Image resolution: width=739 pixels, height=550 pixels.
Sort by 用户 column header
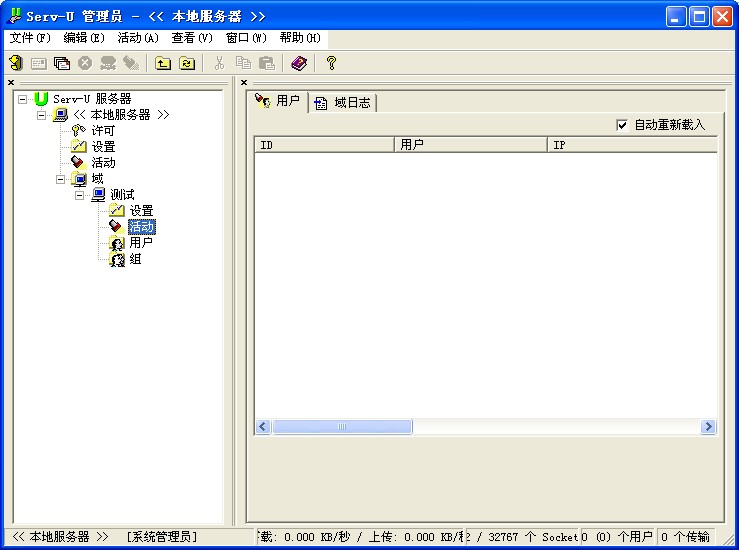pos(471,145)
